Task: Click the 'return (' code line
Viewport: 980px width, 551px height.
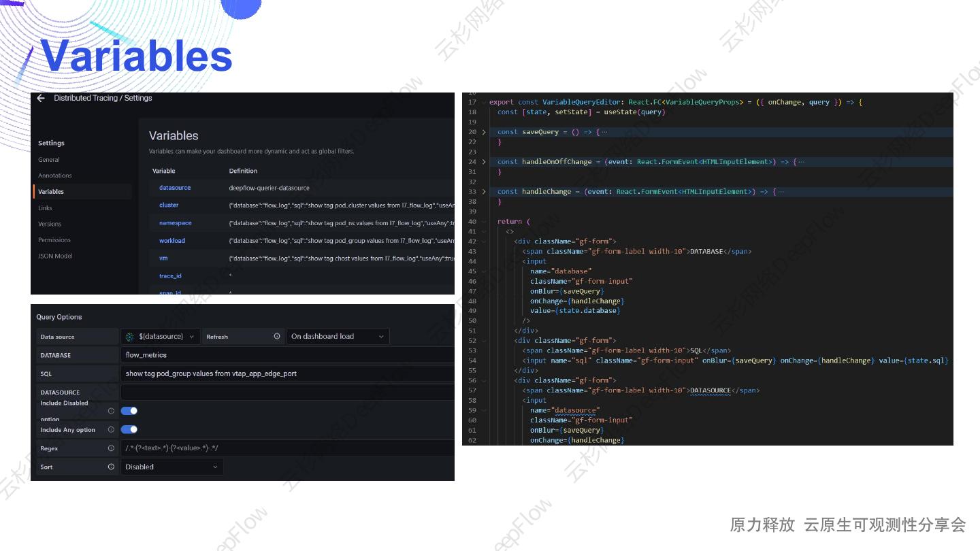Action: [514, 222]
